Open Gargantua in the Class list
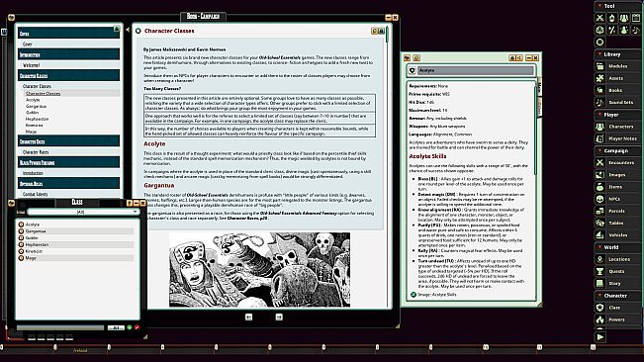 (75, 231)
